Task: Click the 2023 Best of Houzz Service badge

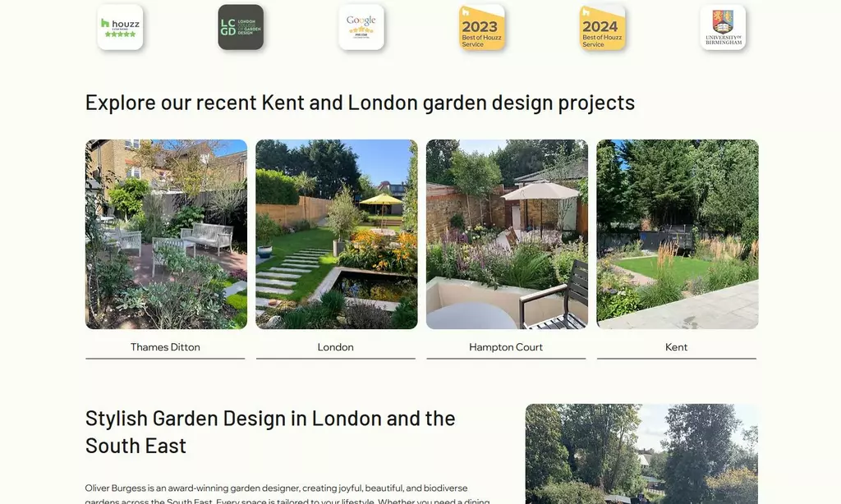Action: [x=482, y=27]
